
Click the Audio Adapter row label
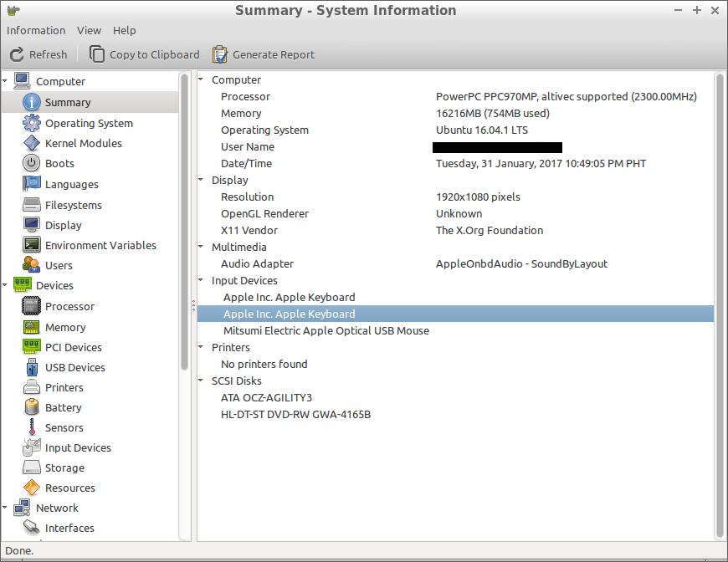click(257, 263)
